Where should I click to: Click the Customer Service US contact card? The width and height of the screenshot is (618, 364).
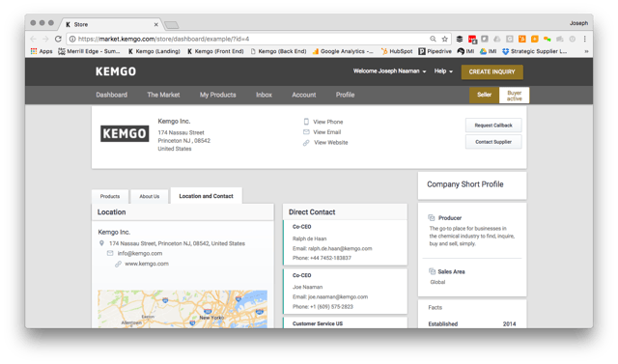pyautogui.click(x=346, y=323)
